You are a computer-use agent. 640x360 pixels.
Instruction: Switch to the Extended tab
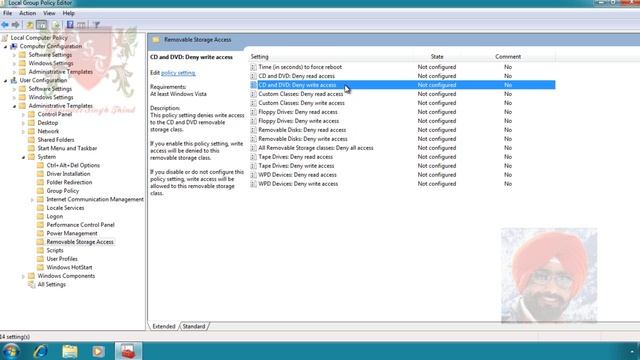pos(164,326)
